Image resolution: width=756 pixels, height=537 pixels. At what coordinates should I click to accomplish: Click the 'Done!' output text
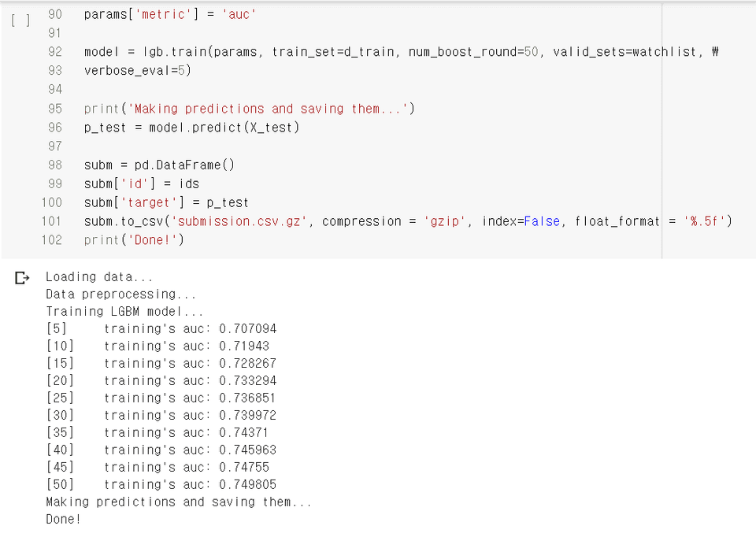63,519
